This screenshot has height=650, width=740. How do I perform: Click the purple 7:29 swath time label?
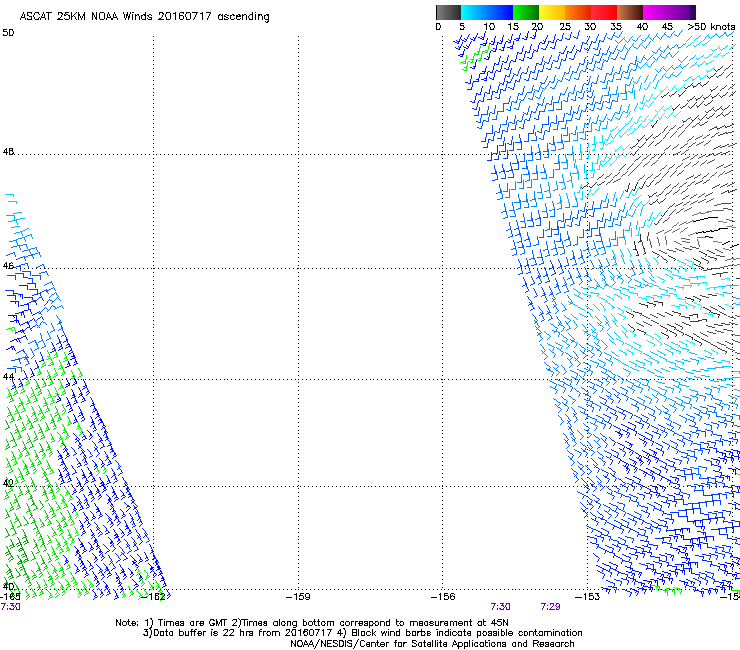point(550,607)
